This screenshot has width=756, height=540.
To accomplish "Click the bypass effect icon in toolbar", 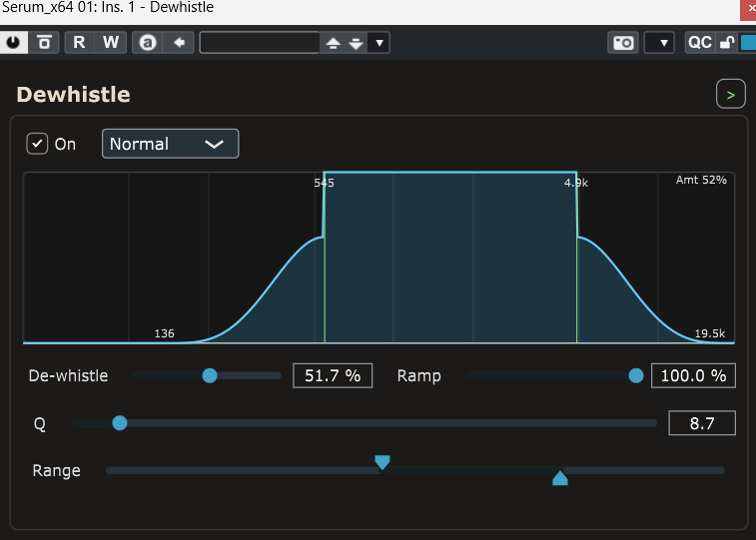I will (44, 42).
